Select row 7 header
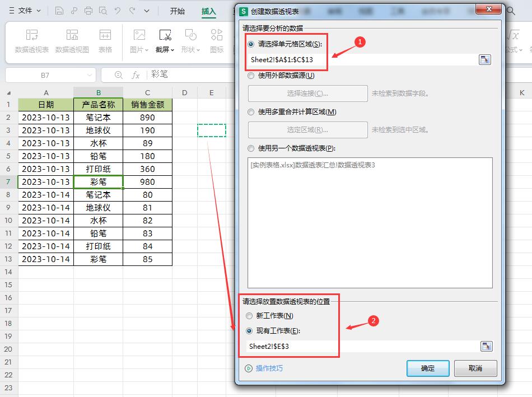 pos(8,182)
